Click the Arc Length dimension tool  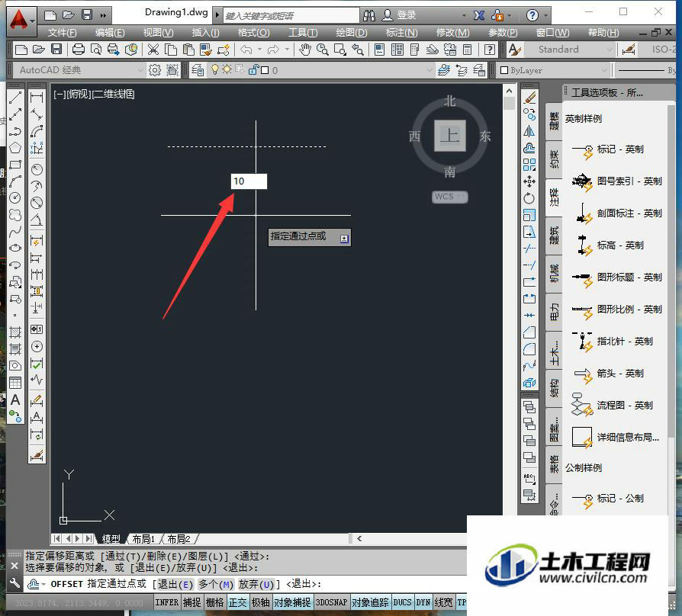[x=37, y=131]
